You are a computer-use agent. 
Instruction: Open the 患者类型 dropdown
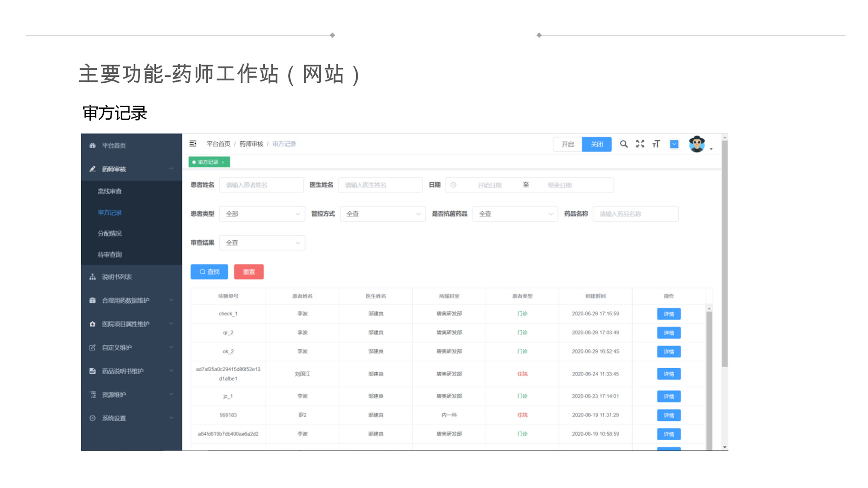[x=262, y=214]
